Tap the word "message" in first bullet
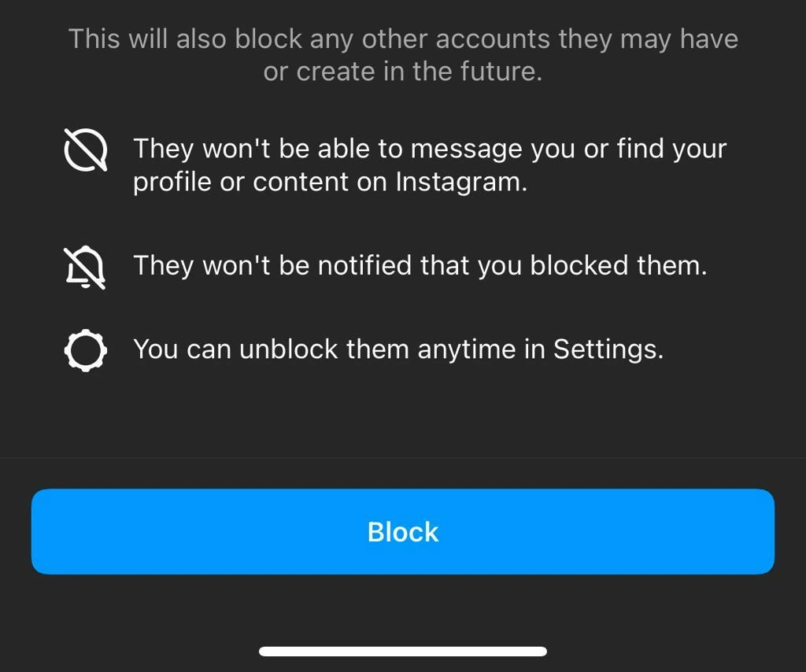 [x=466, y=150]
